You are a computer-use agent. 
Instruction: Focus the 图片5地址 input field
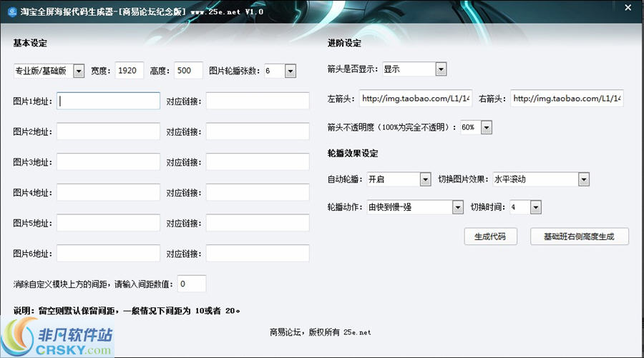click(109, 223)
